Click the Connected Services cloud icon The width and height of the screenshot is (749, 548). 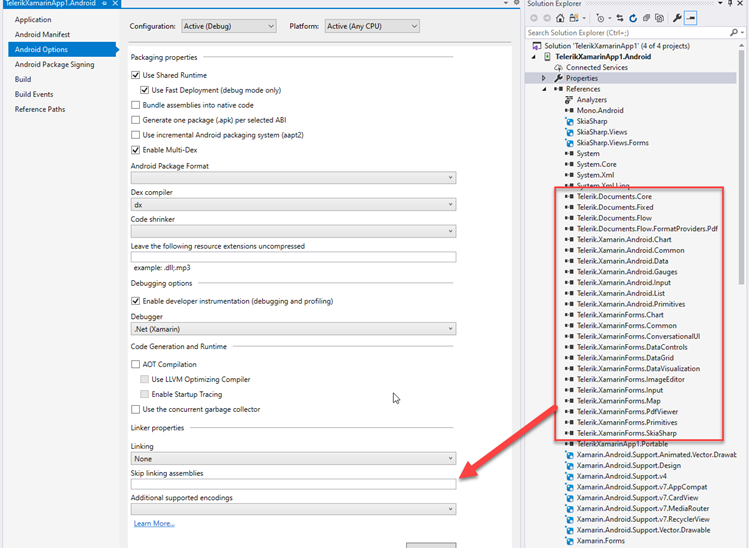558,67
